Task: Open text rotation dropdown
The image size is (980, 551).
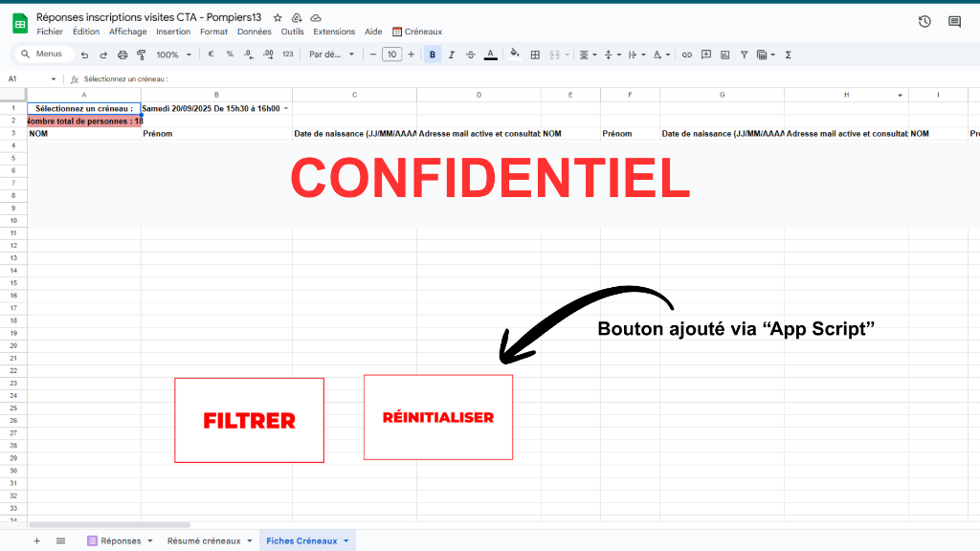Action: pos(661,55)
